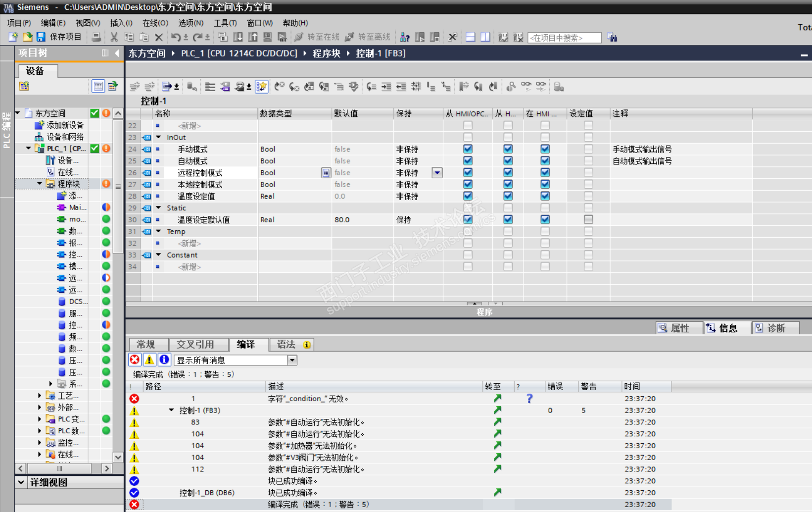812x512 pixels.
Task: Click the project tree down scroll arrow
Action: pyautogui.click(x=118, y=457)
